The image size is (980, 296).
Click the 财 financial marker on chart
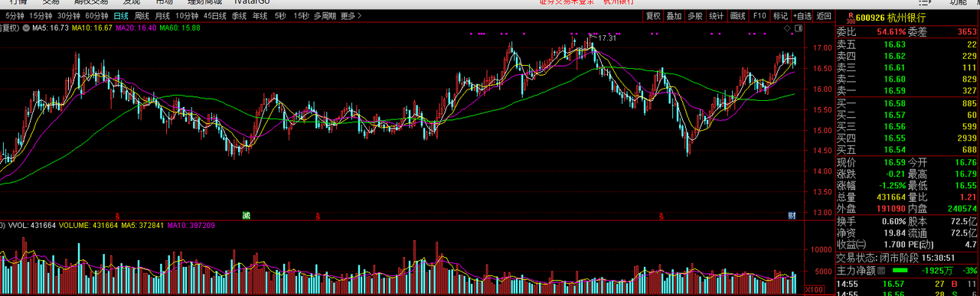point(792,216)
